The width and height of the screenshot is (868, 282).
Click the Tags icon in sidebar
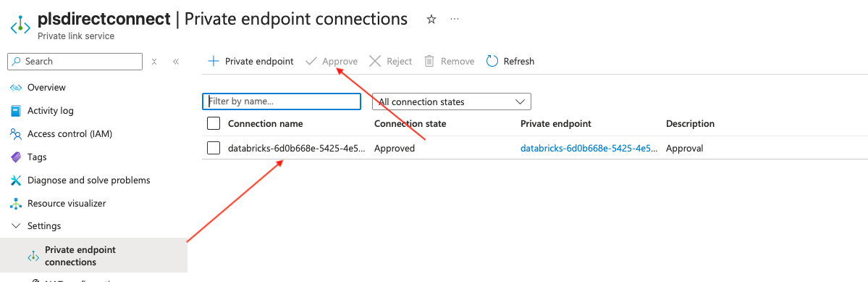click(x=16, y=157)
